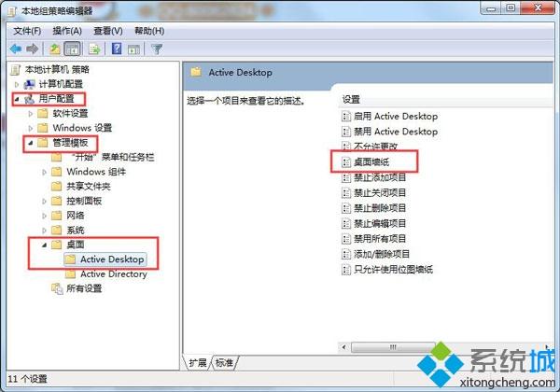Screen dimensions: 560x392
Task: Select the Active Directory folder
Action: [x=106, y=274]
